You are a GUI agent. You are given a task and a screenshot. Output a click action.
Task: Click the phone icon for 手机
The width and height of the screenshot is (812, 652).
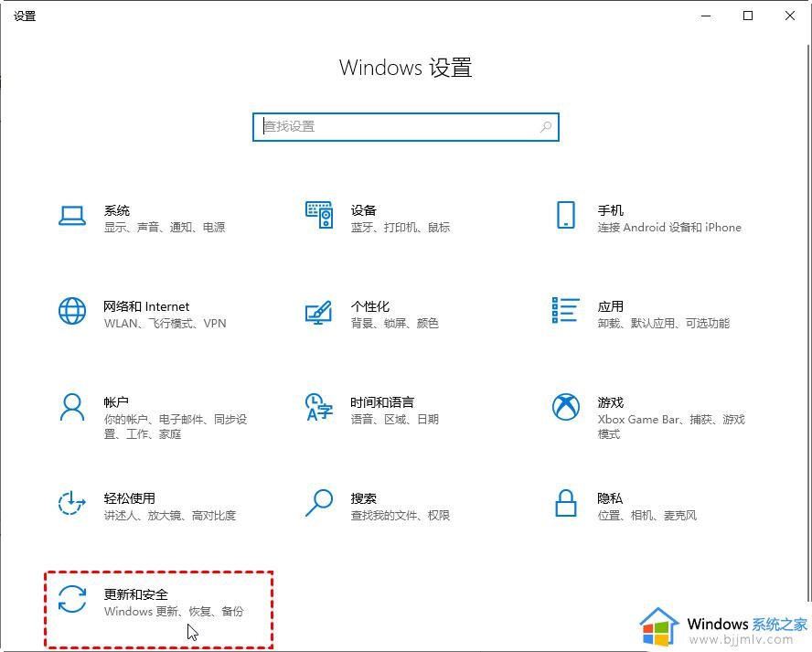tap(565, 215)
